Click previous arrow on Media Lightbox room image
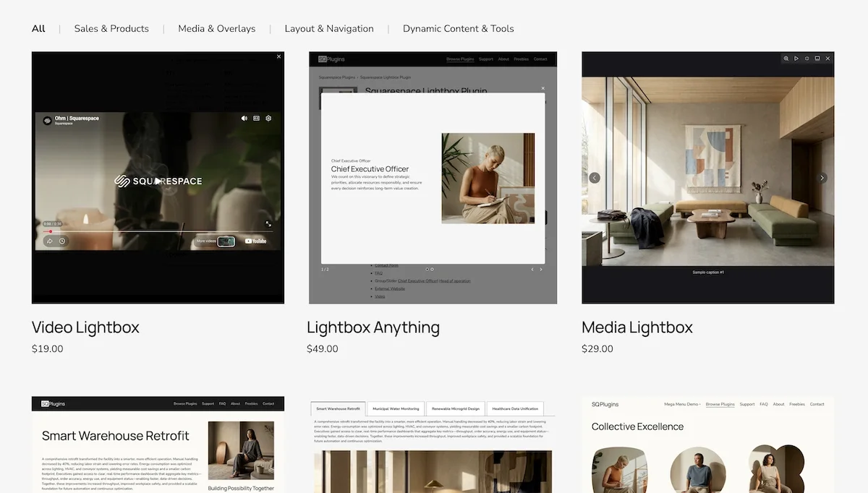868x493 pixels. point(595,178)
